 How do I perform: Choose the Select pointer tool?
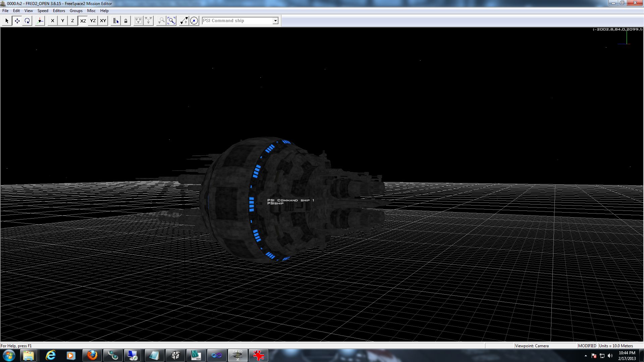7,21
